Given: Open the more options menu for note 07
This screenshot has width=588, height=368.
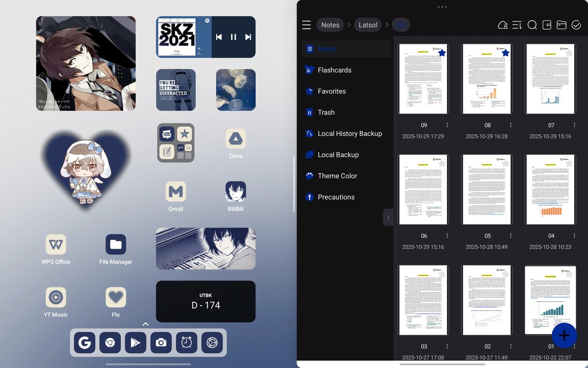Looking at the screenshot, I should pos(574,125).
